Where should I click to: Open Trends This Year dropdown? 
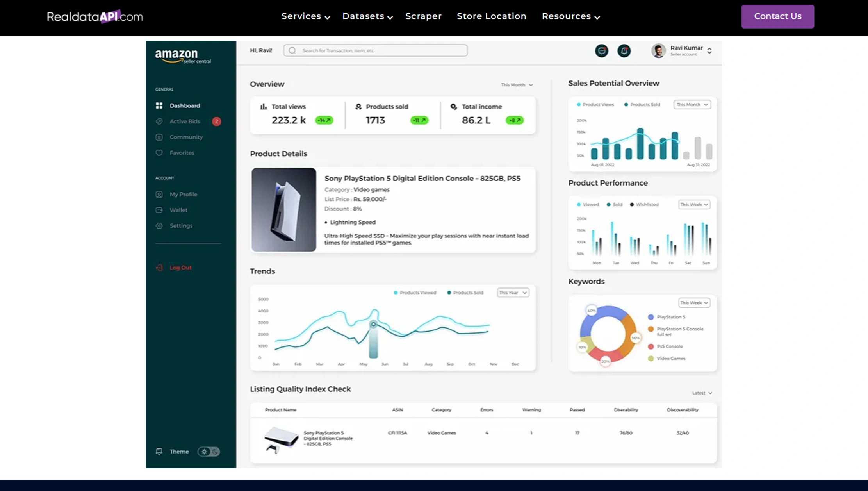coord(513,293)
